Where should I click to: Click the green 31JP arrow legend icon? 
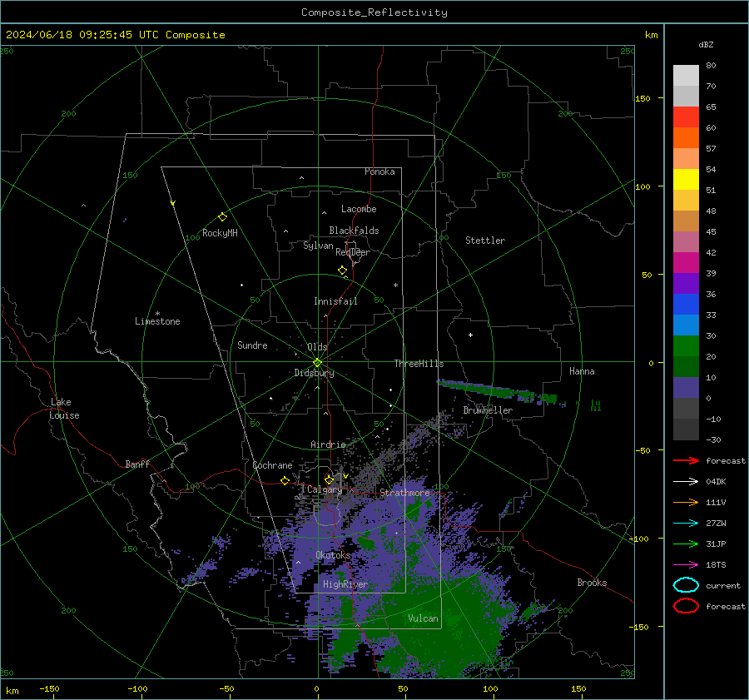686,544
